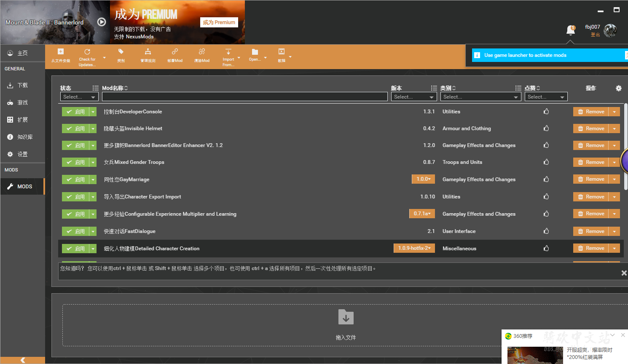Click the Purge Mods (清除Mod) icon
The height and width of the screenshot is (364, 628).
coord(202,52)
